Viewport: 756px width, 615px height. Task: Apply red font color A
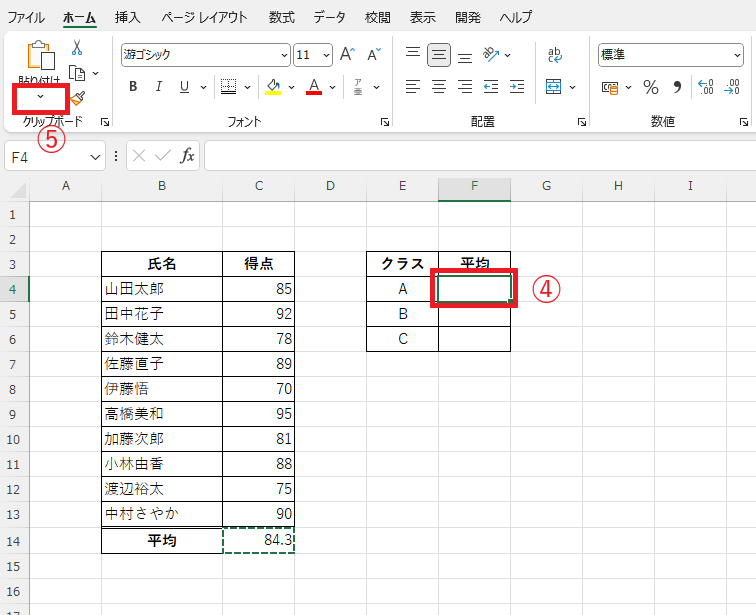pyautogui.click(x=314, y=87)
